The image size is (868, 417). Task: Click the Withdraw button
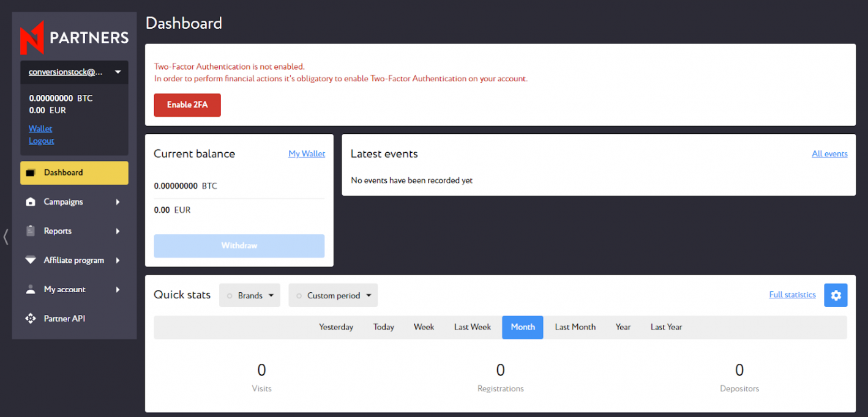pyautogui.click(x=239, y=246)
